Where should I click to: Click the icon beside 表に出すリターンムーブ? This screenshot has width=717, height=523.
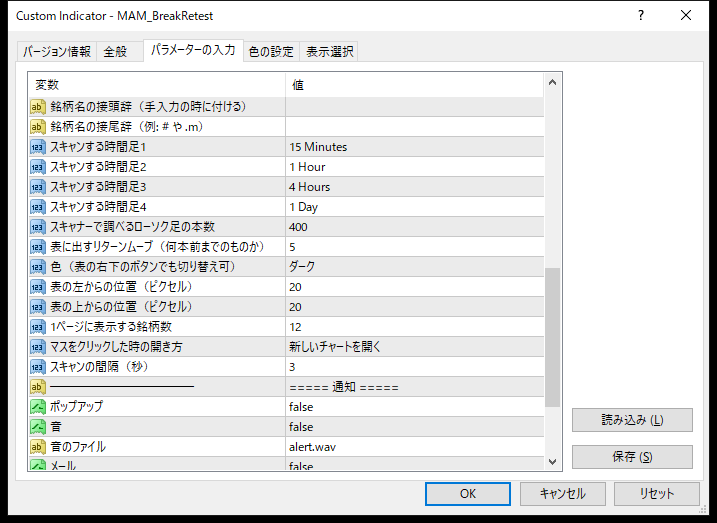pos(38,247)
